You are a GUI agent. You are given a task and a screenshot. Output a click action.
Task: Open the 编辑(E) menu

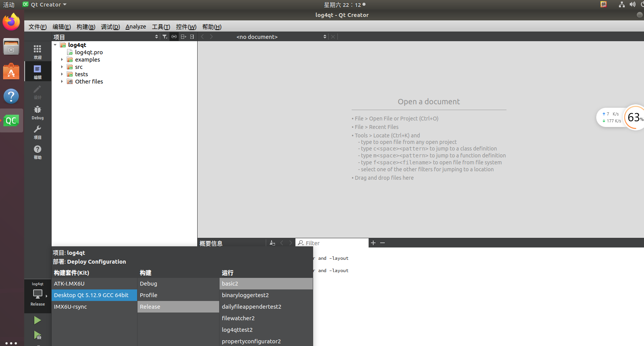62,27
